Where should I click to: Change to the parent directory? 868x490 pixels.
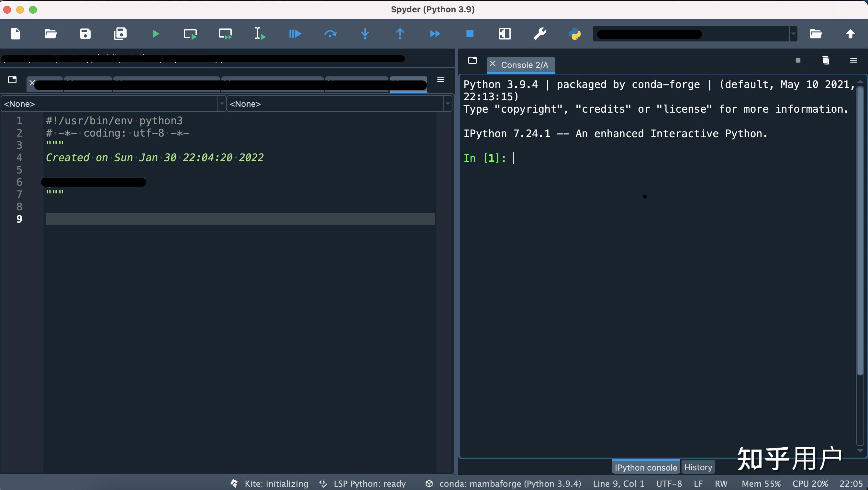[851, 34]
